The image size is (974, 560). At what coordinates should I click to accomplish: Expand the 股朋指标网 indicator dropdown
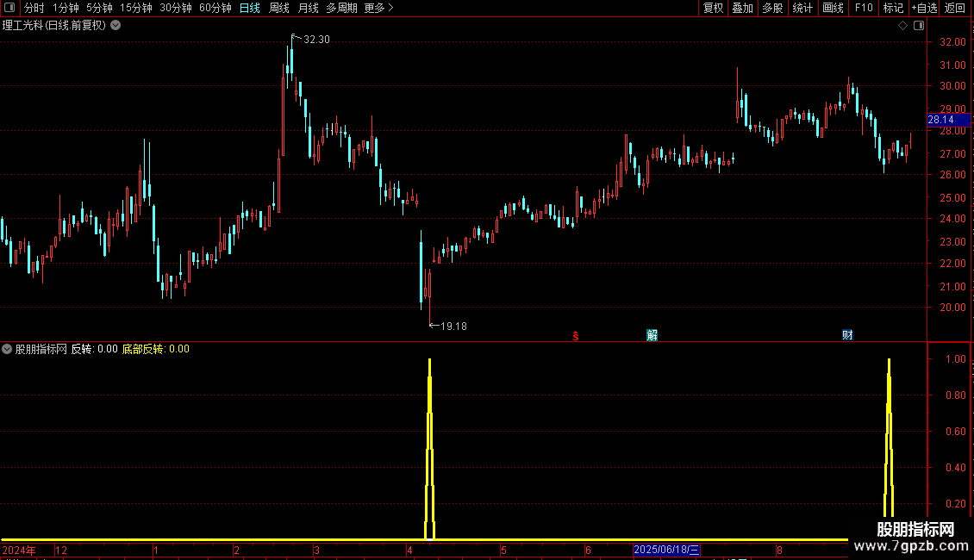(7, 349)
